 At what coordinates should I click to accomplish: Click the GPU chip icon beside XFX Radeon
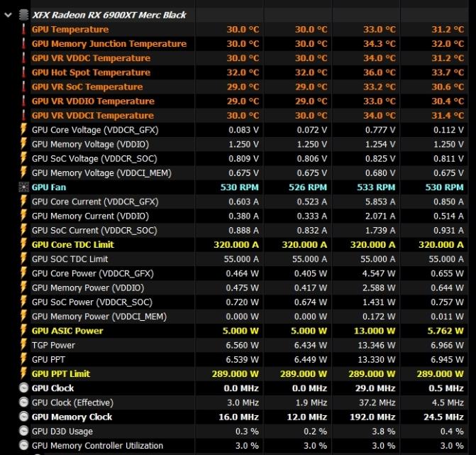23,15
